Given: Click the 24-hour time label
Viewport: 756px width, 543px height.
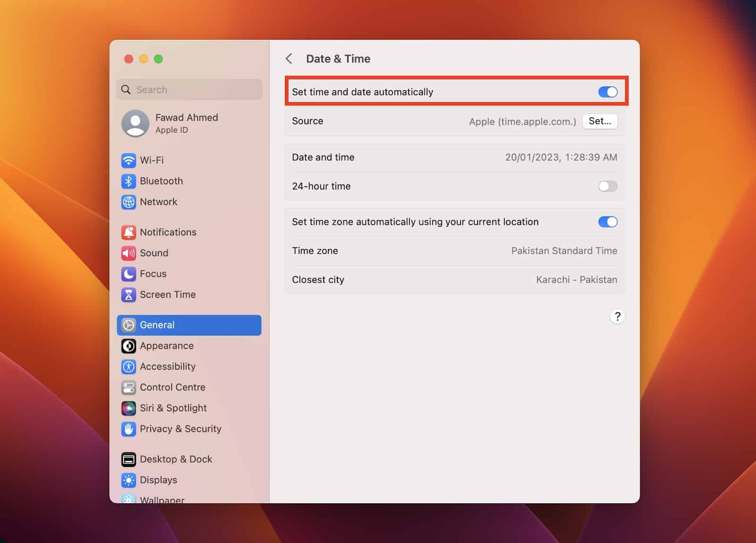Looking at the screenshot, I should tap(321, 186).
